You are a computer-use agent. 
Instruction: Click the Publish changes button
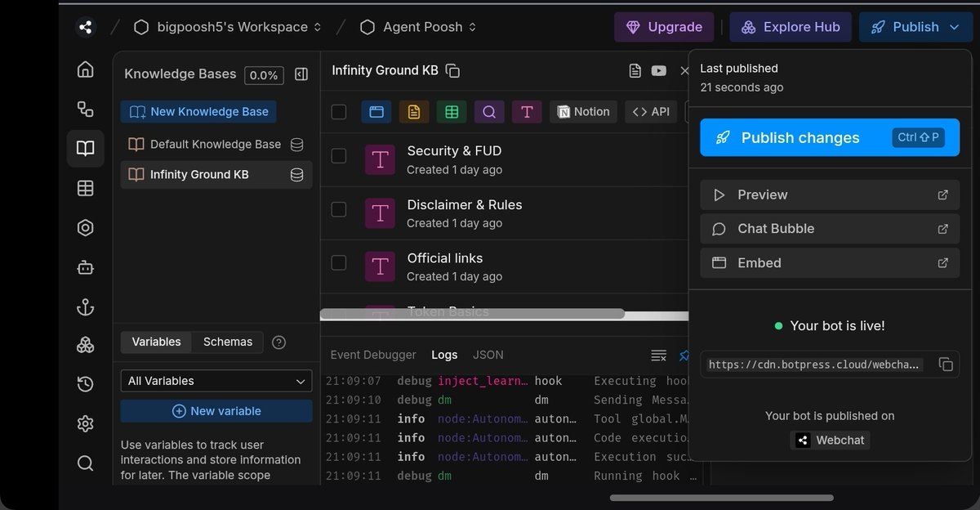(x=830, y=137)
